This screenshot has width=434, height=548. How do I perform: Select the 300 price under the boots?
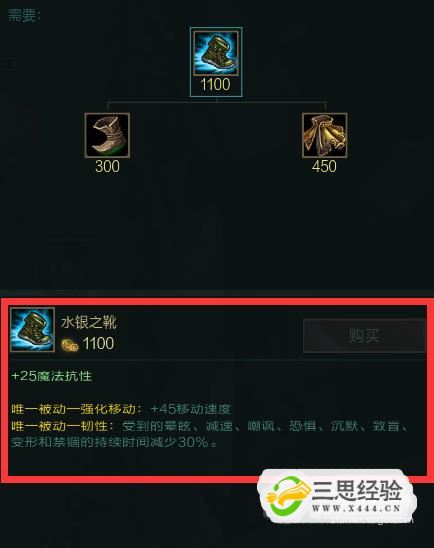click(107, 166)
